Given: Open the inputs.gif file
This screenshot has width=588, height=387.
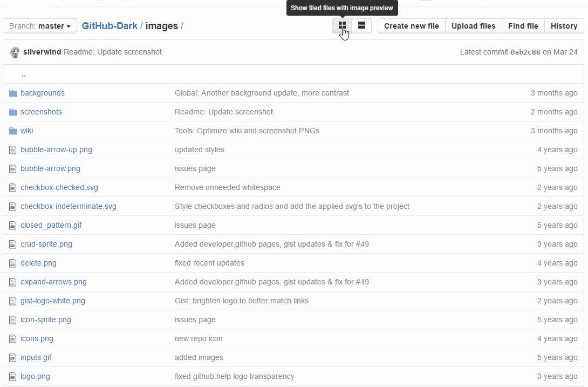Looking at the screenshot, I should click(36, 357).
